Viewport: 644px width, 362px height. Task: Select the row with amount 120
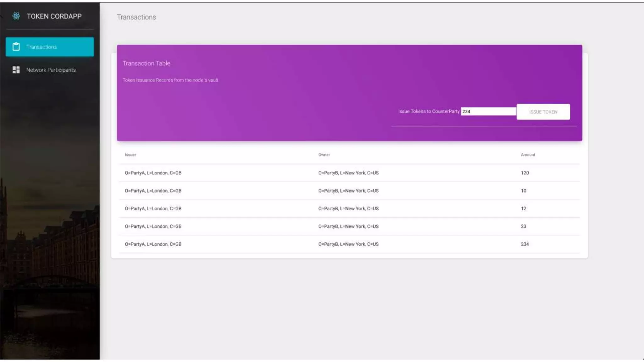click(x=349, y=173)
